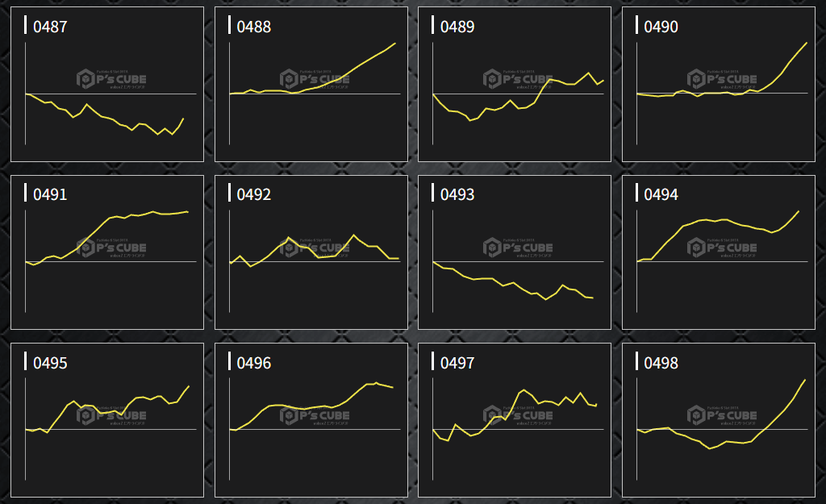Click the P's CUBE logo in card 0490
The width and height of the screenshot is (826, 504).
[x=722, y=79]
